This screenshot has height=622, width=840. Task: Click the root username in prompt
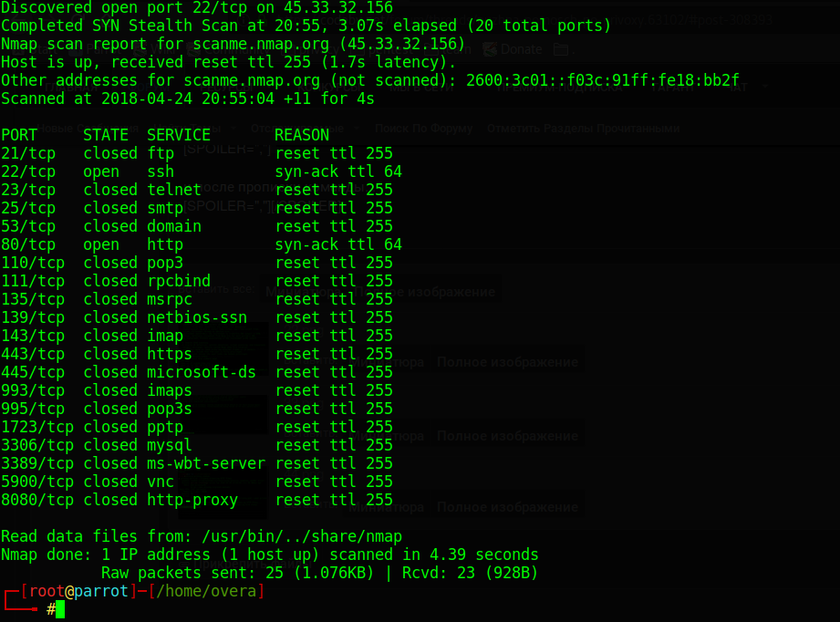click(46, 591)
